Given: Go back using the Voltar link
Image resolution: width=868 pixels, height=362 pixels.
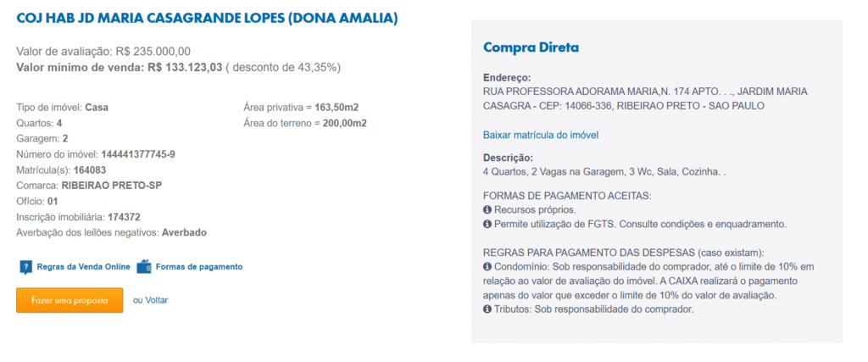Looking at the screenshot, I should coord(157,300).
